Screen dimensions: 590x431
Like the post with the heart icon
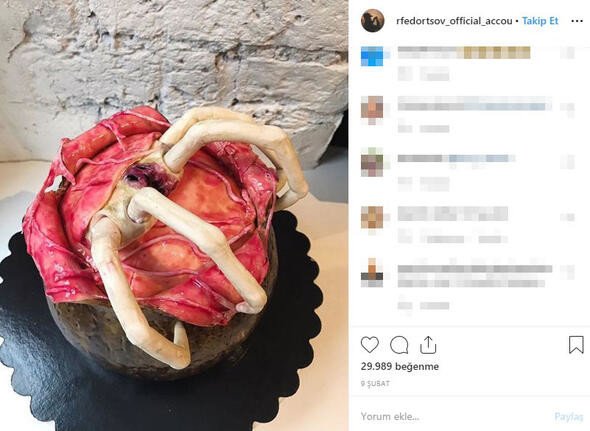coord(370,344)
